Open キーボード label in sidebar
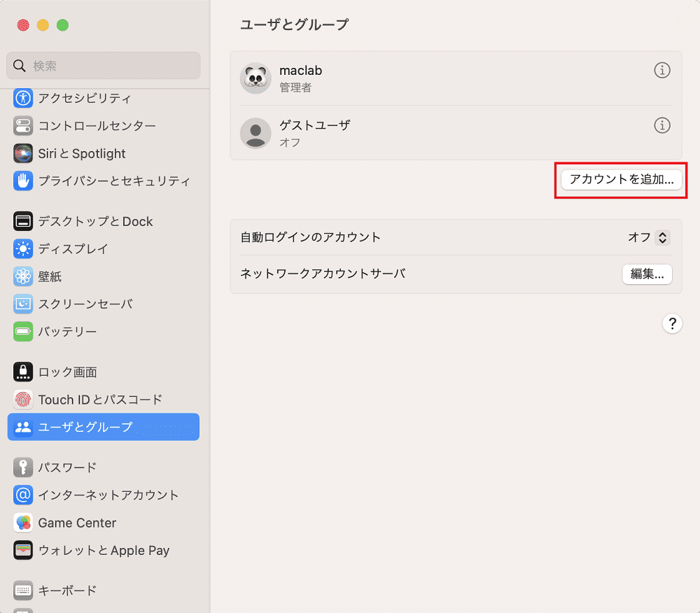700x613 pixels. tap(67, 591)
